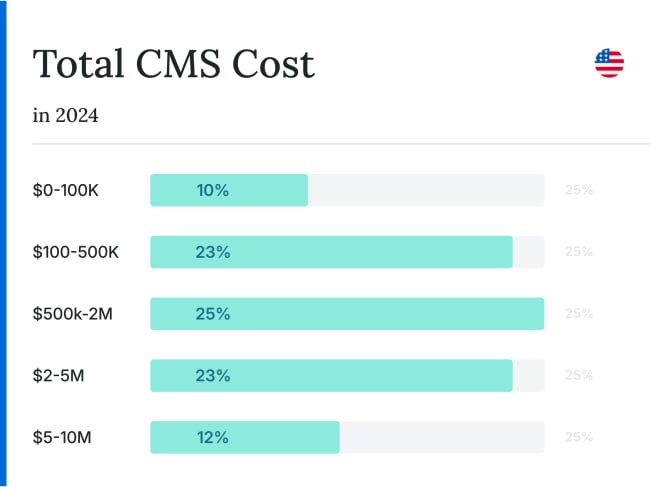The width and height of the screenshot is (650, 487).
Task: Select the $2-5M bar at 23%
Action: click(331, 376)
